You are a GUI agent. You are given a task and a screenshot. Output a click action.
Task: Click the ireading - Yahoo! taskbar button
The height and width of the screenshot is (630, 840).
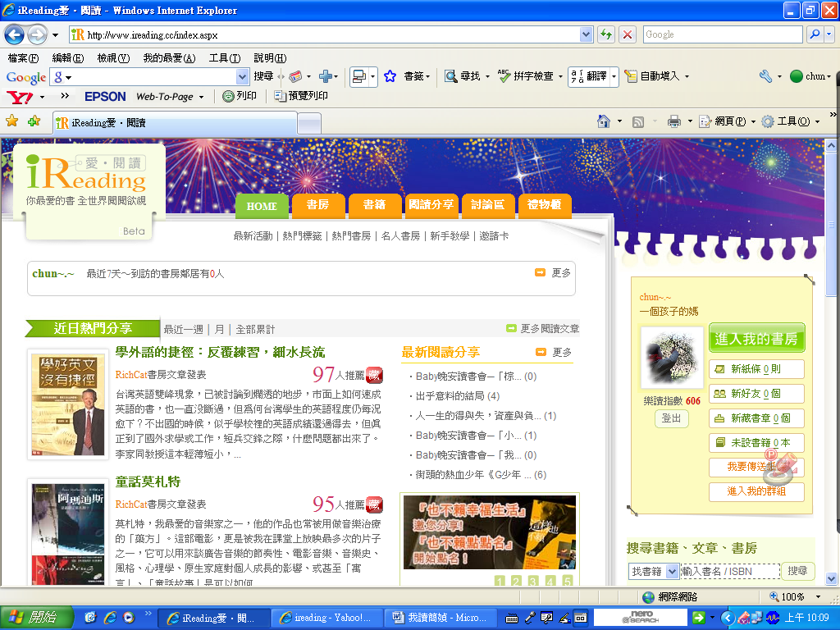(327, 618)
